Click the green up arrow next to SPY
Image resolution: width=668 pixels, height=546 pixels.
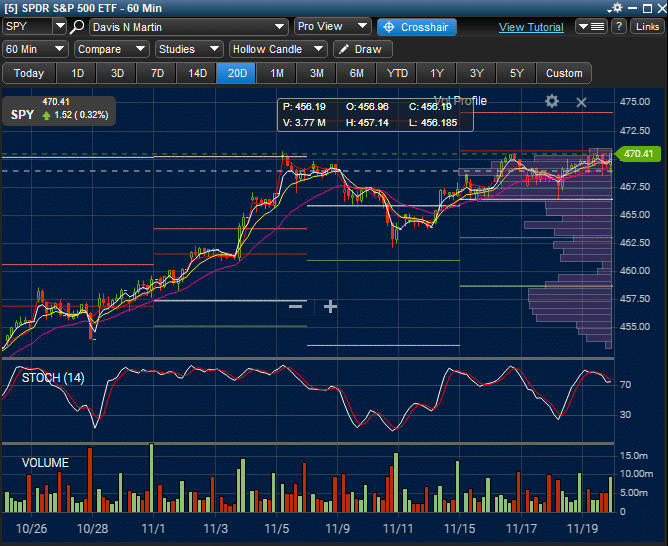[x=46, y=115]
